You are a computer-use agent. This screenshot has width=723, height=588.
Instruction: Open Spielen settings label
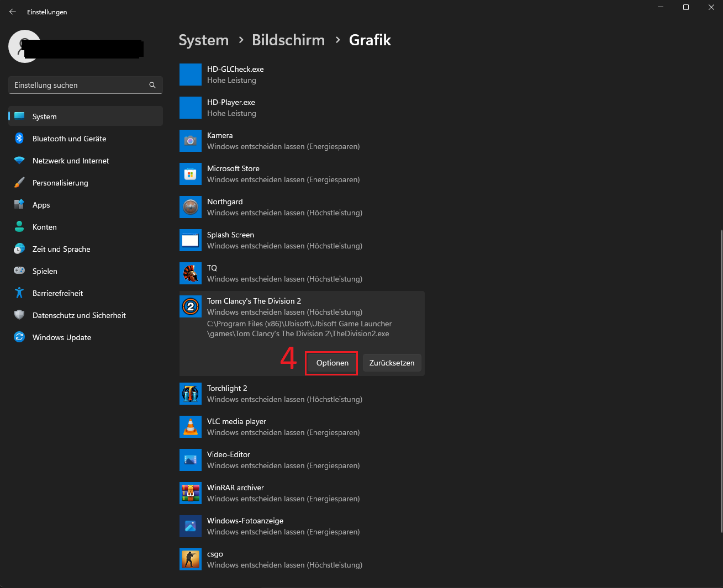pos(45,271)
